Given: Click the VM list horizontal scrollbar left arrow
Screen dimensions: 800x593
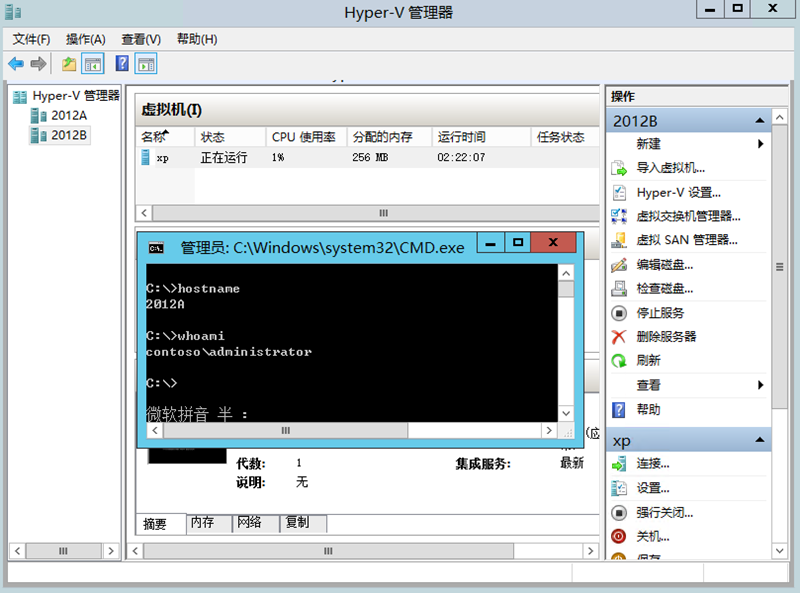Looking at the screenshot, I should click(144, 213).
